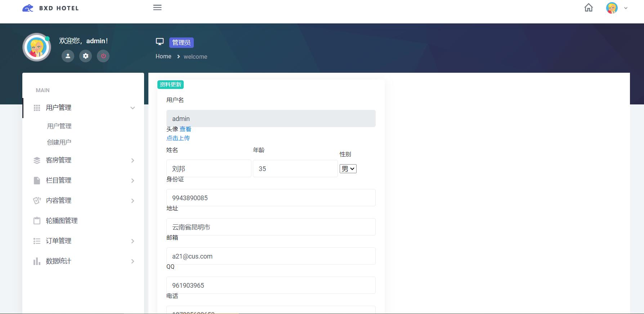Open the user profile icon button
644x314 pixels.
point(68,56)
